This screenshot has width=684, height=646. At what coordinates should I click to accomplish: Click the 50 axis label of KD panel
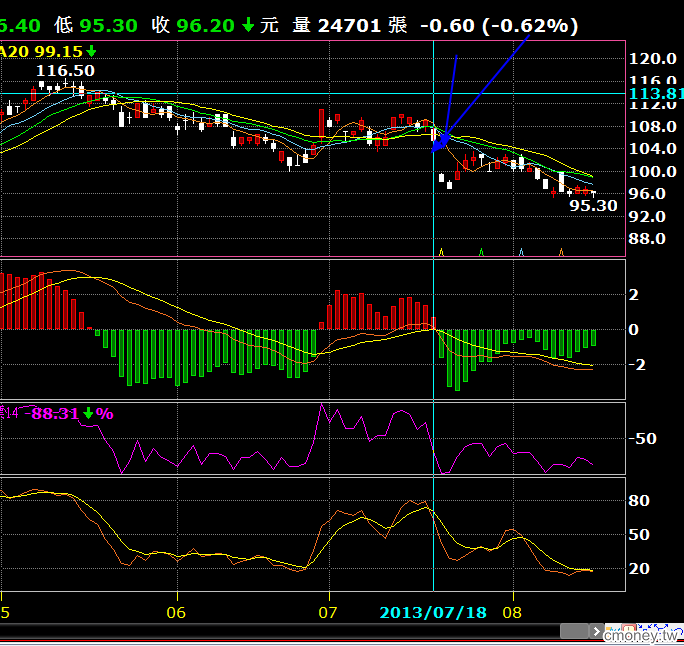[x=639, y=534]
